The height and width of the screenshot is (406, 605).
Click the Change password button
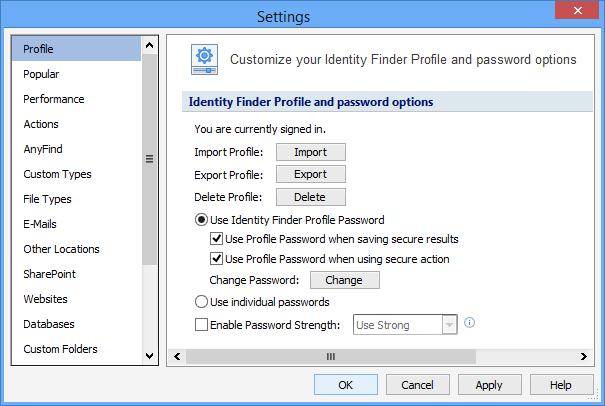[344, 281]
